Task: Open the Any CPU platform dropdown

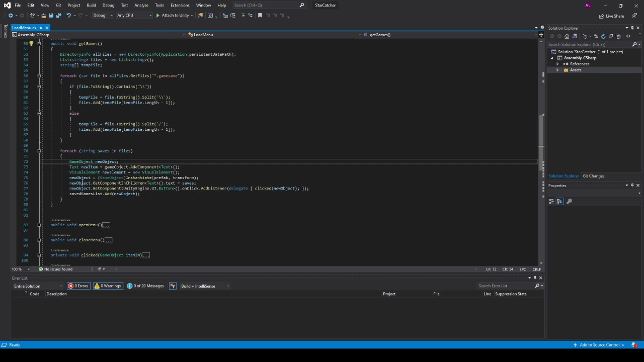Action: [134, 16]
